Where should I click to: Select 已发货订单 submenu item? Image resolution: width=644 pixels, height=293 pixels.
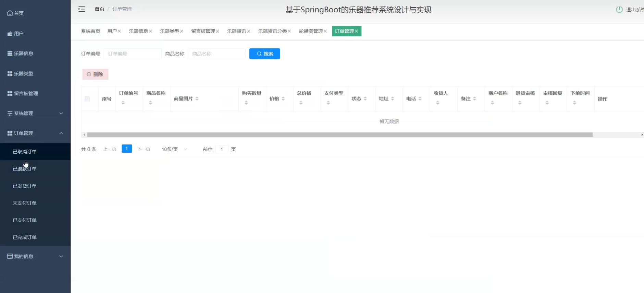click(35, 186)
